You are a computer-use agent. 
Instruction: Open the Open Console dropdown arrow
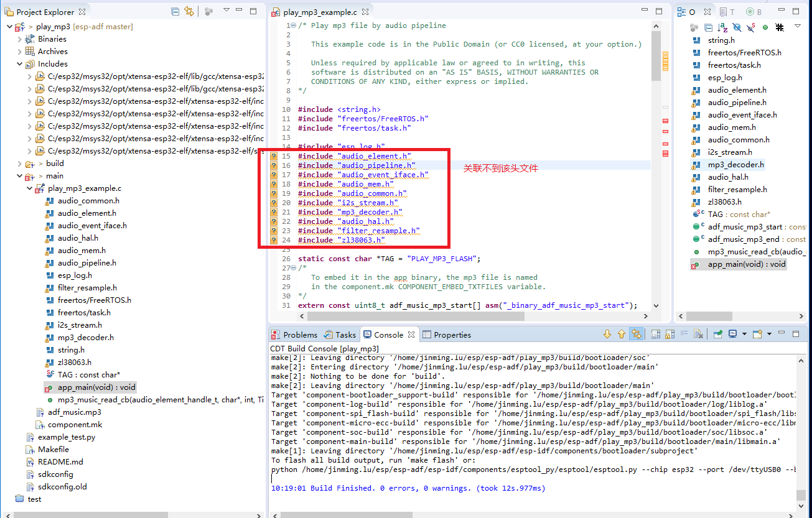[x=769, y=334]
